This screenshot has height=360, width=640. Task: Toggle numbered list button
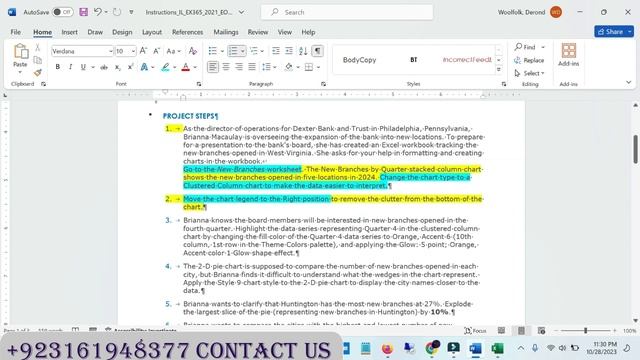click(233, 51)
